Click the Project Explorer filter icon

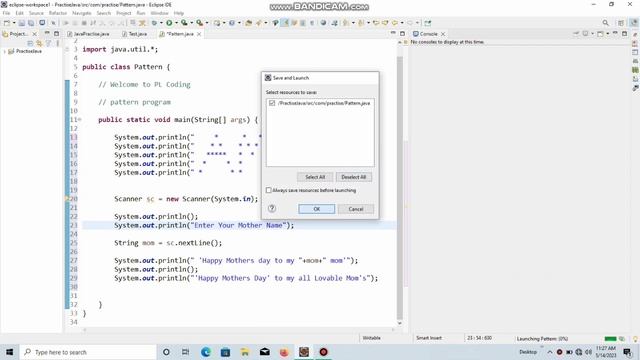coord(49,43)
